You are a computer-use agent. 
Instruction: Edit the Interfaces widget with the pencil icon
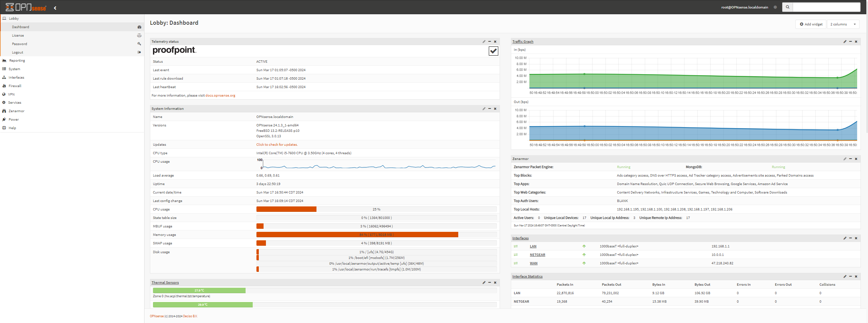point(845,238)
